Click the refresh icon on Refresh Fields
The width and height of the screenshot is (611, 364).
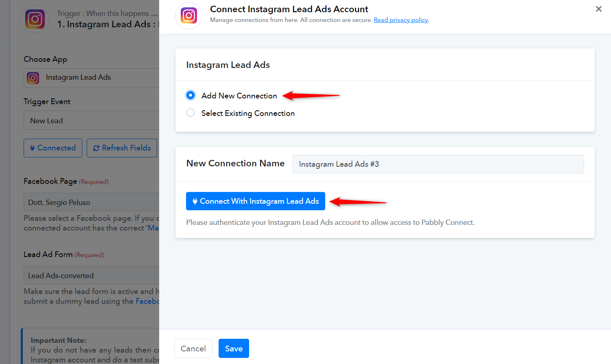[96, 148]
